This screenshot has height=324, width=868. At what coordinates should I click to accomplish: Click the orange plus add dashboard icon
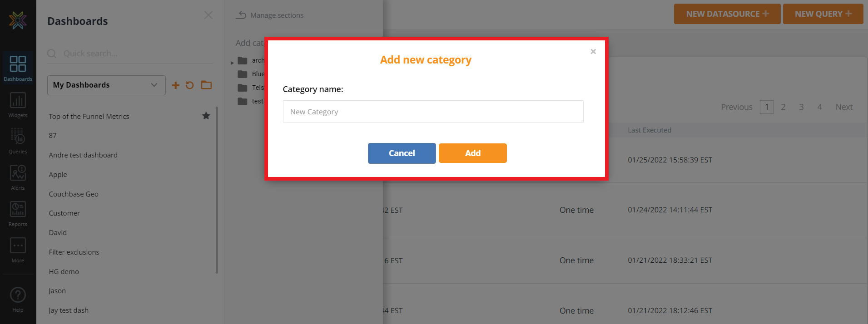point(176,85)
